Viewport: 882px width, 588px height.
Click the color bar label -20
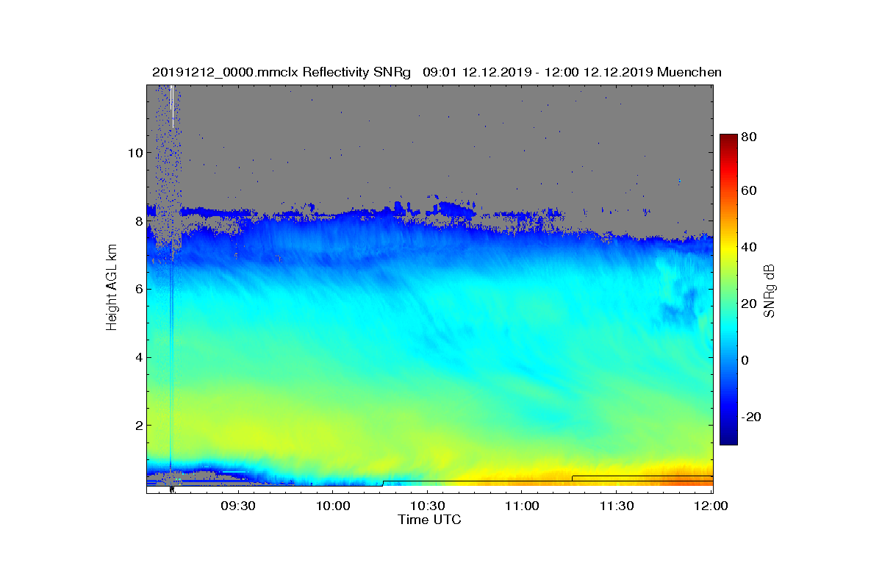tap(751, 417)
